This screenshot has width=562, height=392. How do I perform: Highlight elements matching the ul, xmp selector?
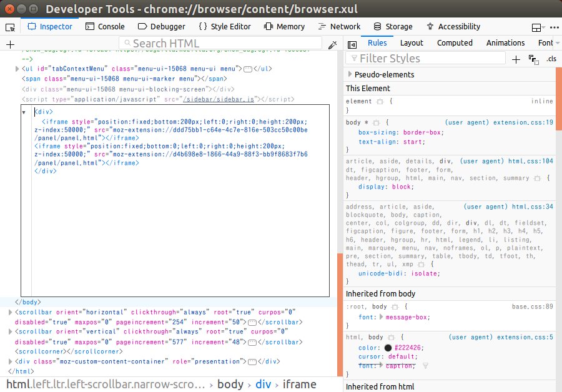[421, 265]
